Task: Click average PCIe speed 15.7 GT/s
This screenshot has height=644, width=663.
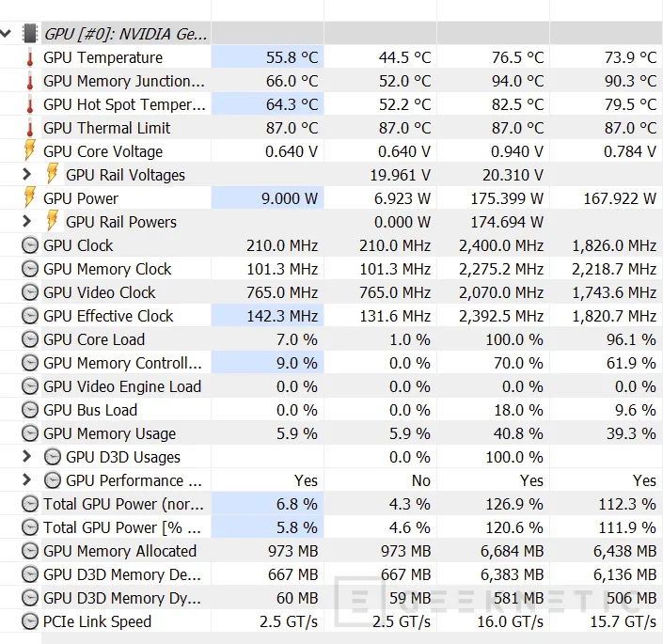Action: point(624,622)
